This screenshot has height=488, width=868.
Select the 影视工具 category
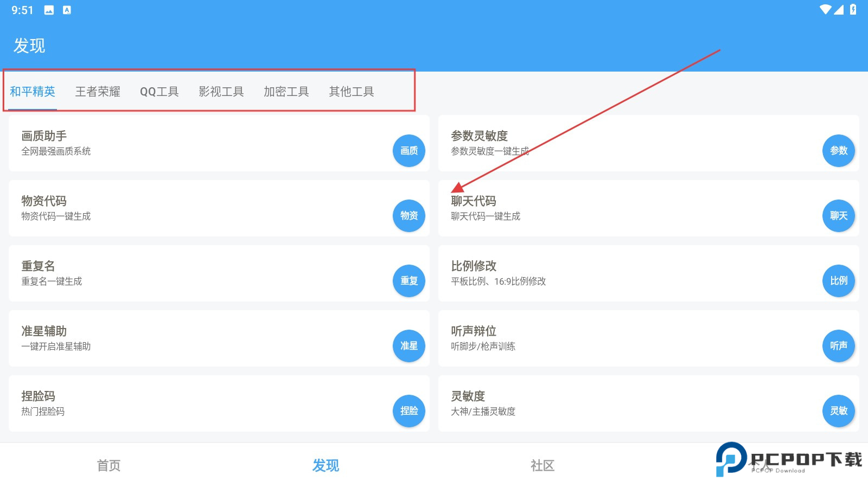click(221, 91)
